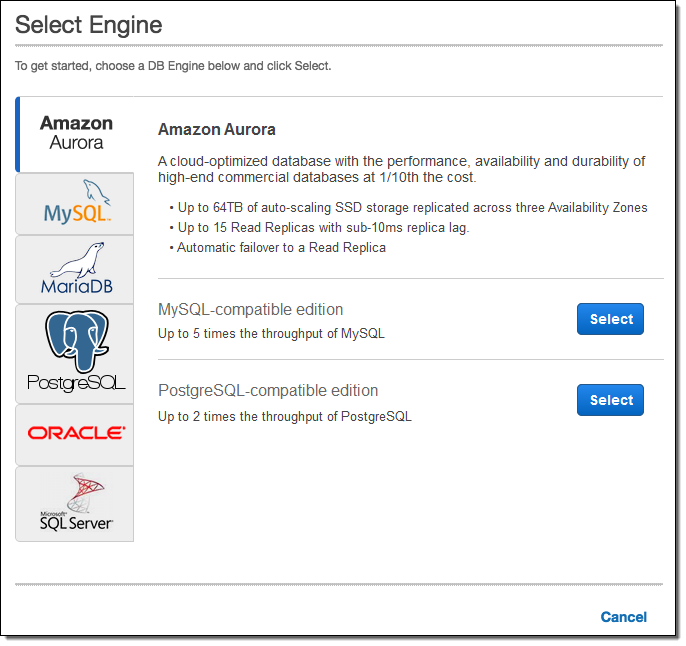
Task: Click the Automatic failover bullet point
Action: click(280, 248)
